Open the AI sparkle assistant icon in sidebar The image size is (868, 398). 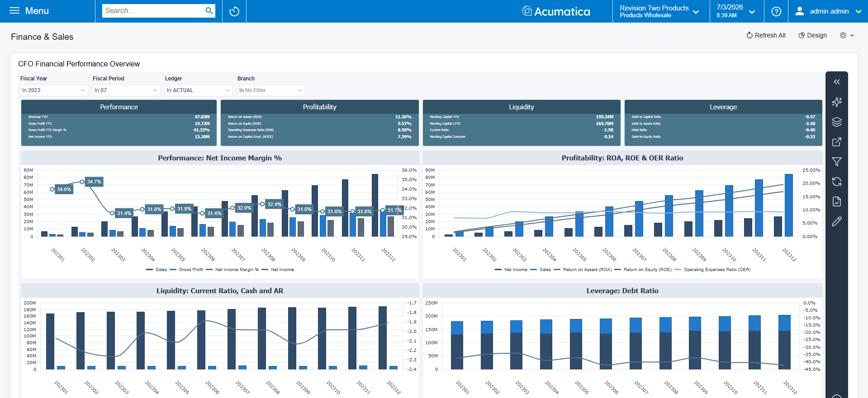pyautogui.click(x=837, y=102)
